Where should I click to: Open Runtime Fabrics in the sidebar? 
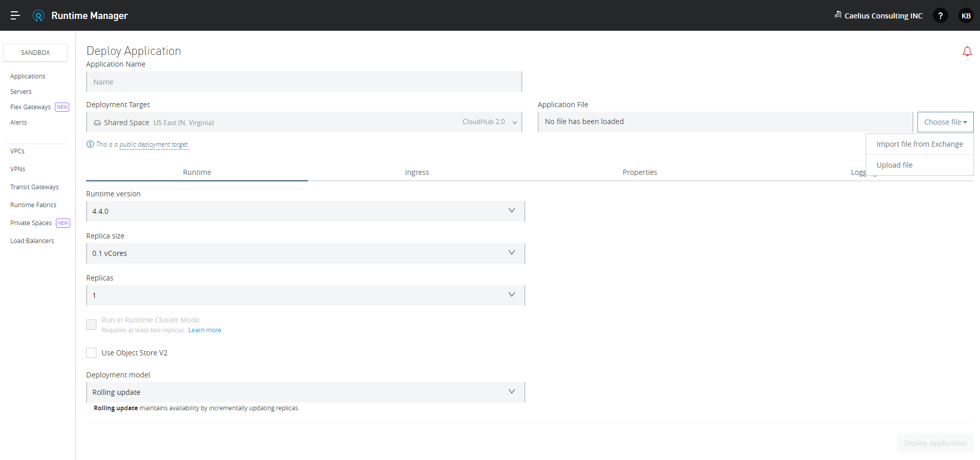[33, 205]
